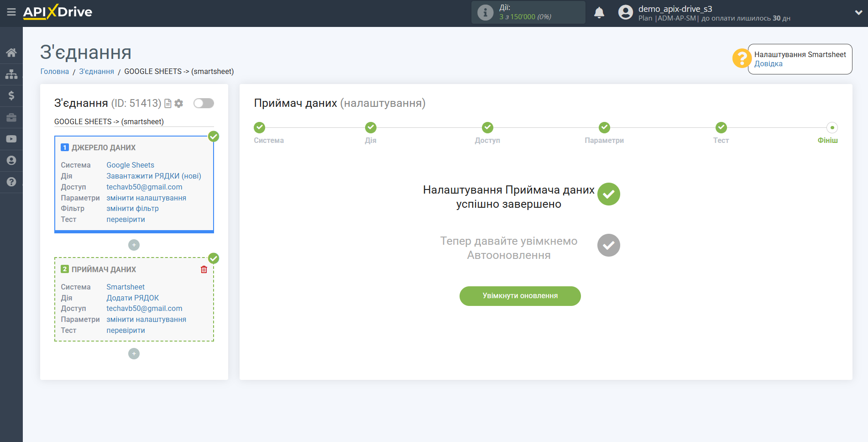Click green check badge on source block
Screen dimensions: 868x442
click(214, 137)
